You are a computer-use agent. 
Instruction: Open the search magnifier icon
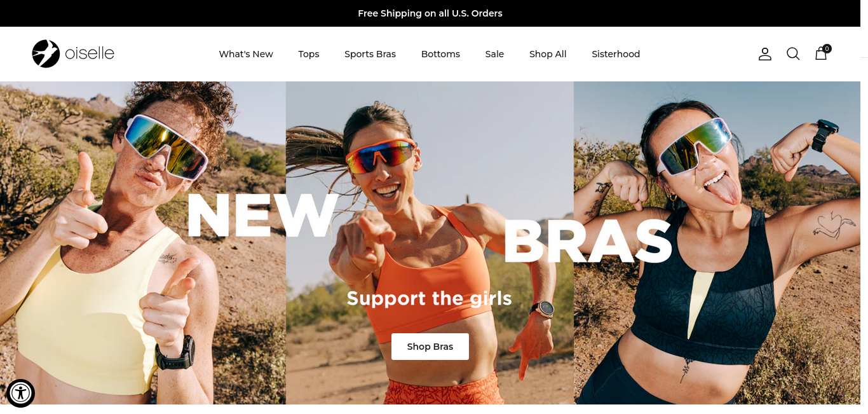click(793, 54)
